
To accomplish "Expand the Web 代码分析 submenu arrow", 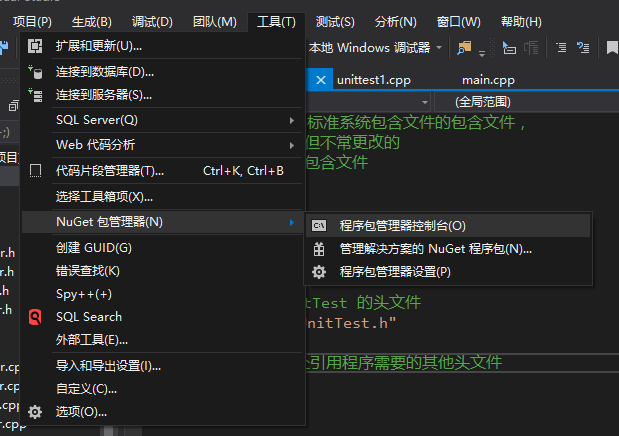I will [292, 145].
